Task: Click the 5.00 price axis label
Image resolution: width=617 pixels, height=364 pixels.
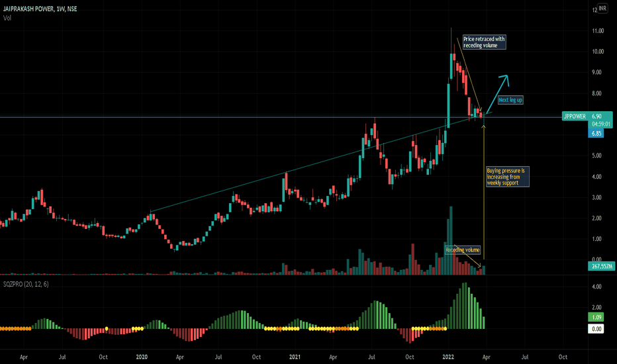Action: (x=596, y=156)
